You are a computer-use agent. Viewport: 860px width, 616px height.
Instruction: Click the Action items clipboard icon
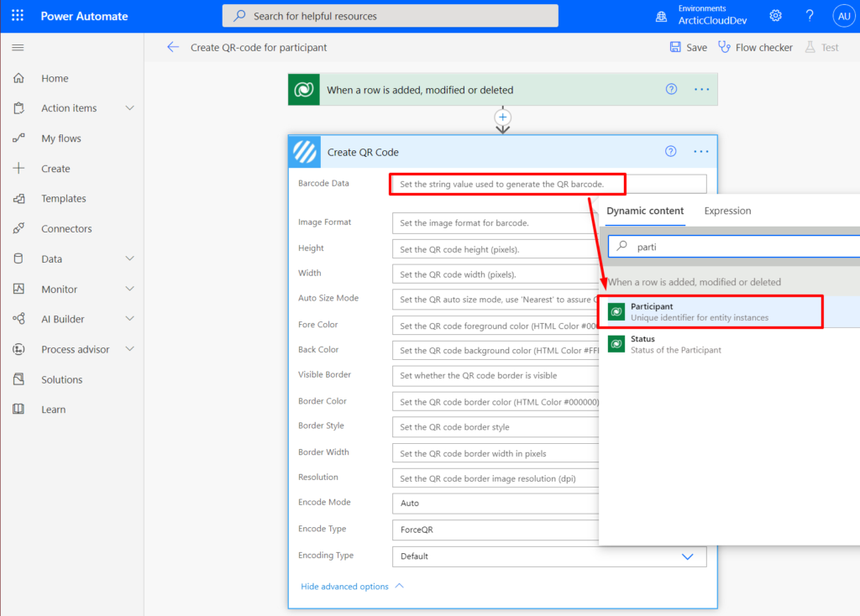click(x=18, y=108)
